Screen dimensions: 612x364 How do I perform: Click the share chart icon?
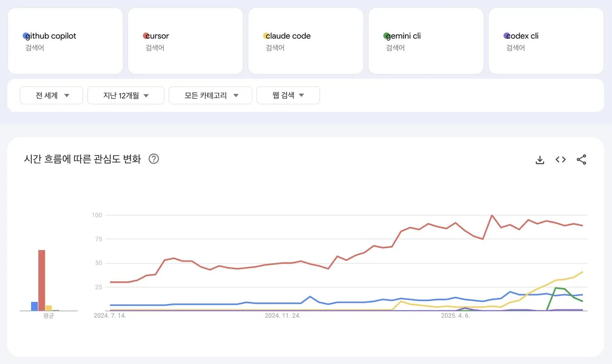581,160
